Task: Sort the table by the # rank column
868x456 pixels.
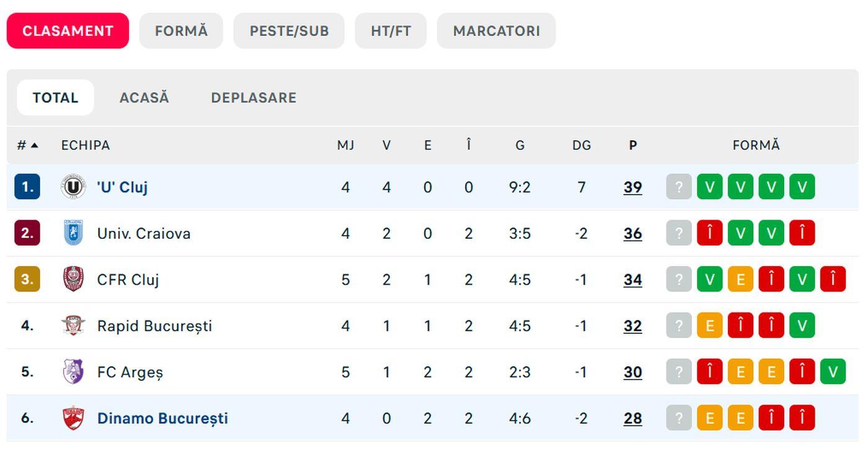Action: pos(27,145)
